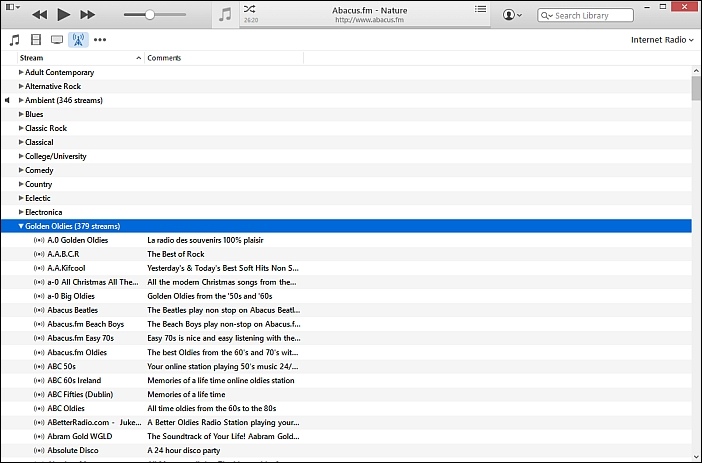Select the 'The Best of Rock' comment
Image resolution: width=702 pixels, height=463 pixels.
176,254
